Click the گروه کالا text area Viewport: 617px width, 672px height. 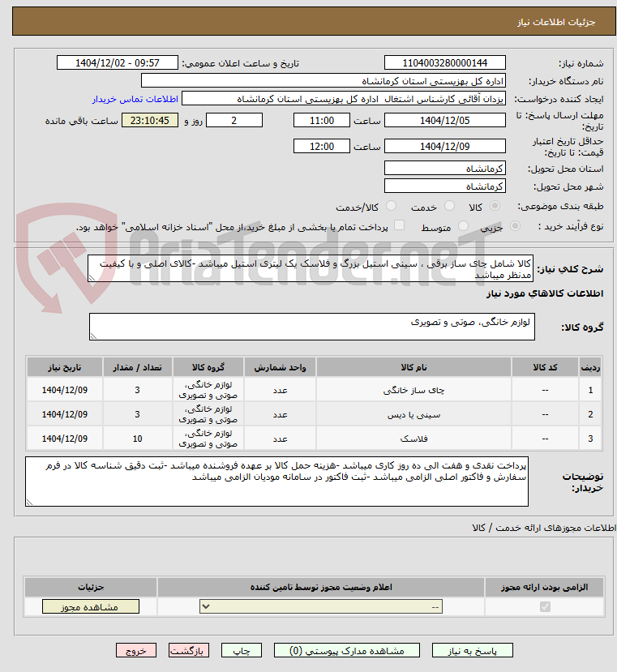click(311, 327)
